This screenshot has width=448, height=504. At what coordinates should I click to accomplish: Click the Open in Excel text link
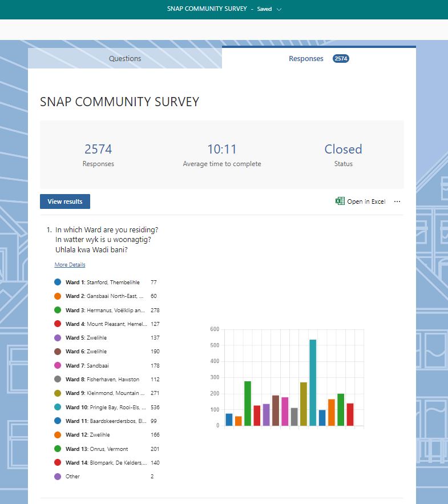366,201
